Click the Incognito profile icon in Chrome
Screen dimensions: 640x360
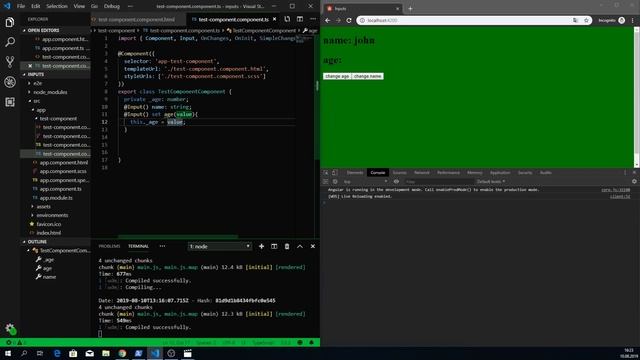621,20
